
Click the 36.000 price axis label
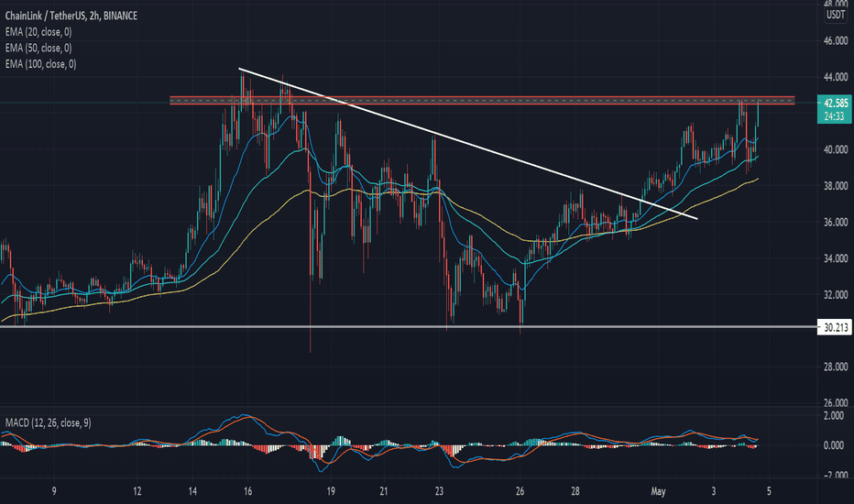click(x=836, y=223)
